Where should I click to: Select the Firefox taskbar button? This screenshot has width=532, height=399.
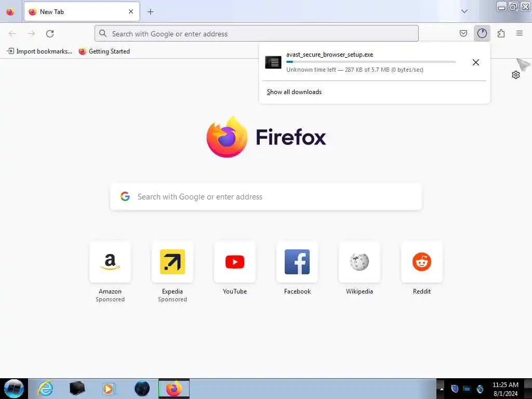click(x=174, y=389)
